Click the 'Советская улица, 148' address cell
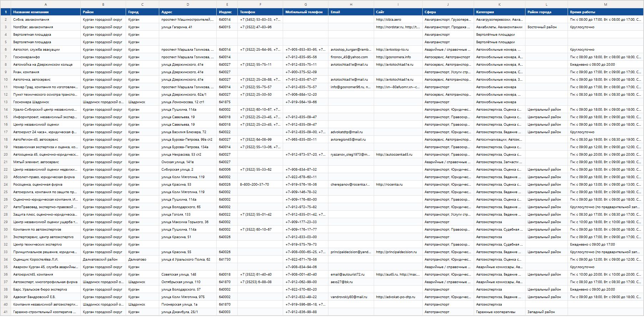Viewport: 644px width, 322px height. tap(188, 275)
